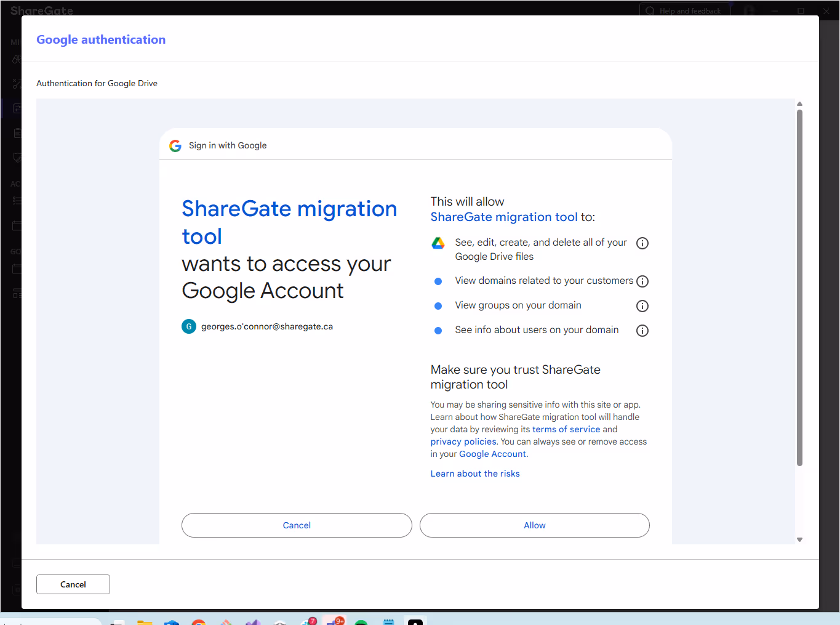Click the large ShareGate migration tool heading

coord(289,222)
